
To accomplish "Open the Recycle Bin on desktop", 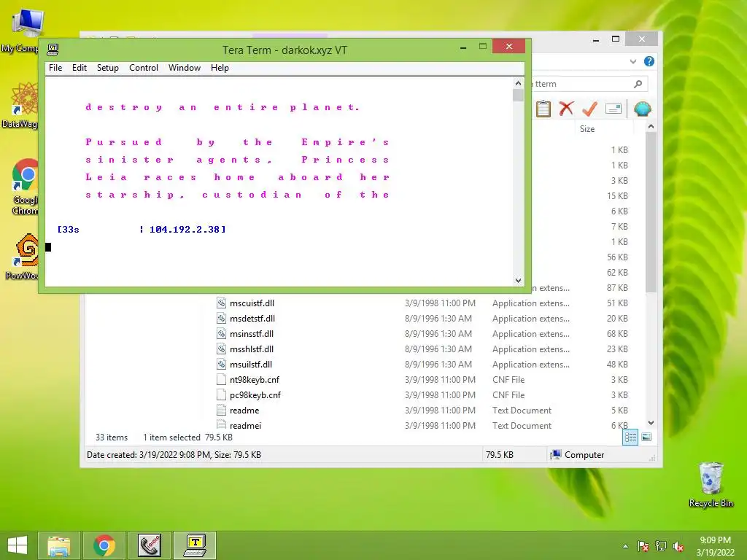I will point(711,484).
